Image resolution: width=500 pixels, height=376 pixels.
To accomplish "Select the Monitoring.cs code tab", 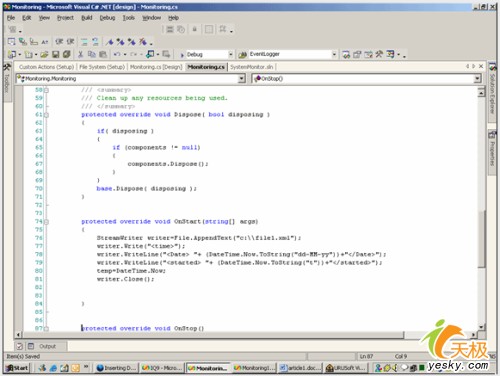I will [206, 67].
